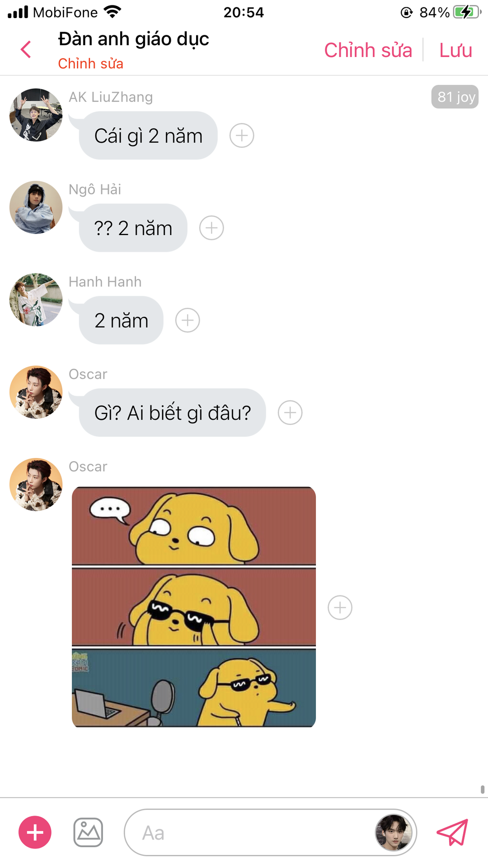Tap the '81 joy' badge
This screenshot has height=868, width=488.
click(455, 97)
